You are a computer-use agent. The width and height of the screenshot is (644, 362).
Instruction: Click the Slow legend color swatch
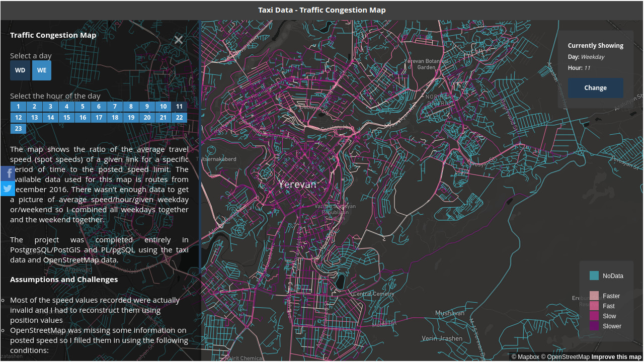pos(594,316)
